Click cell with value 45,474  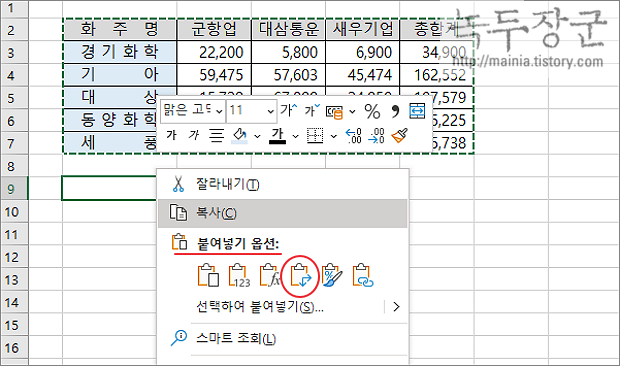coord(363,75)
